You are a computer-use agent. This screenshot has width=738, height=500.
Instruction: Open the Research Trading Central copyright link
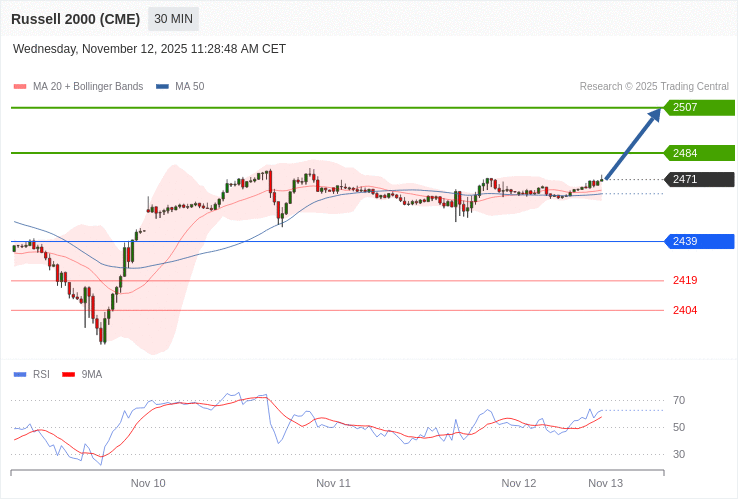[x=654, y=87]
